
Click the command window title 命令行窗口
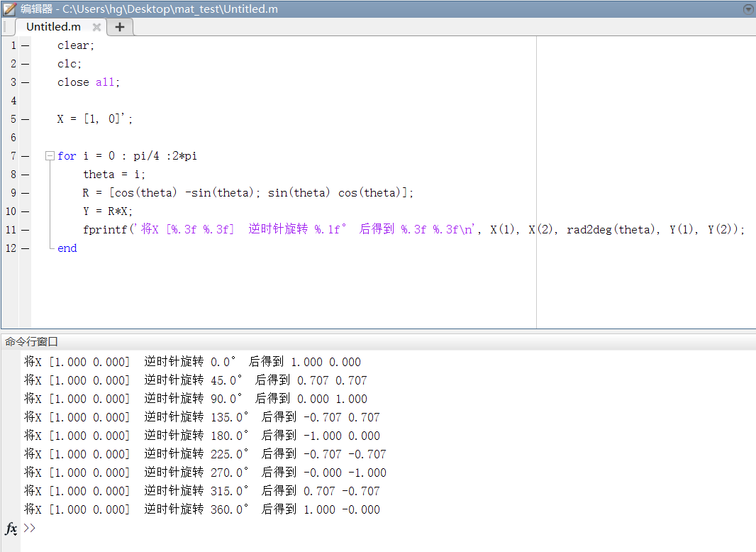(x=31, y=341)
